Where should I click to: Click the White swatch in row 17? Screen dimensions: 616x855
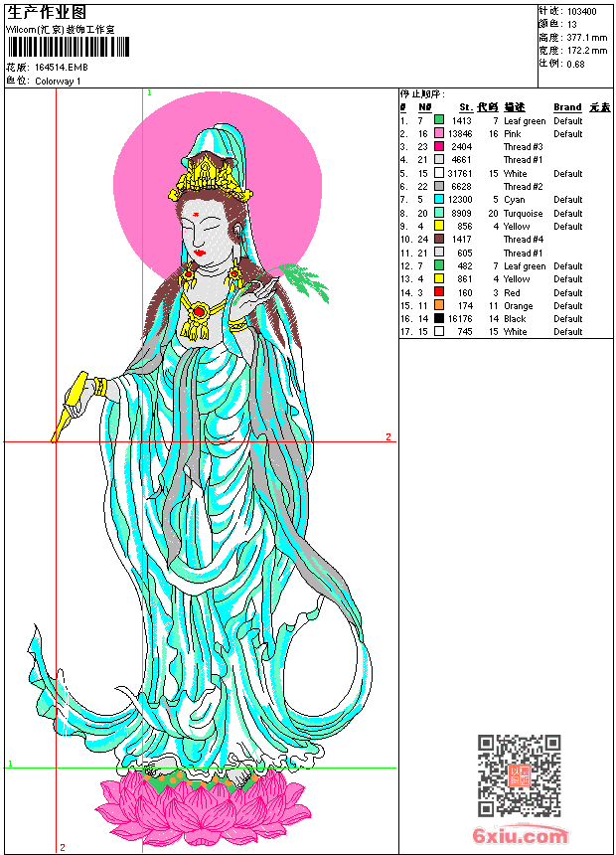click(439, 331)
